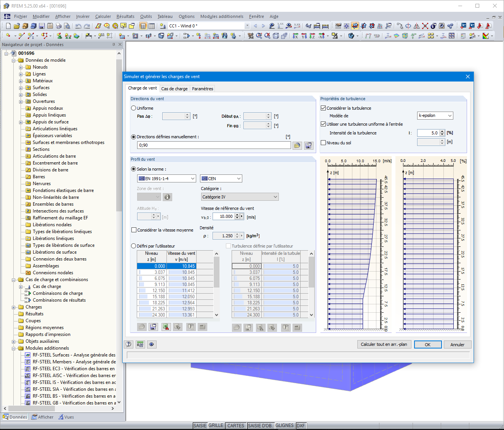Click the info button next to wind zone

click(167, 197)
